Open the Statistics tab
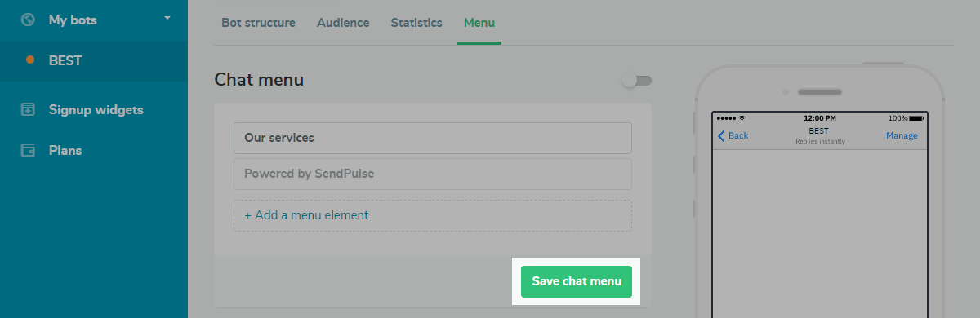 tap(416, 23)
